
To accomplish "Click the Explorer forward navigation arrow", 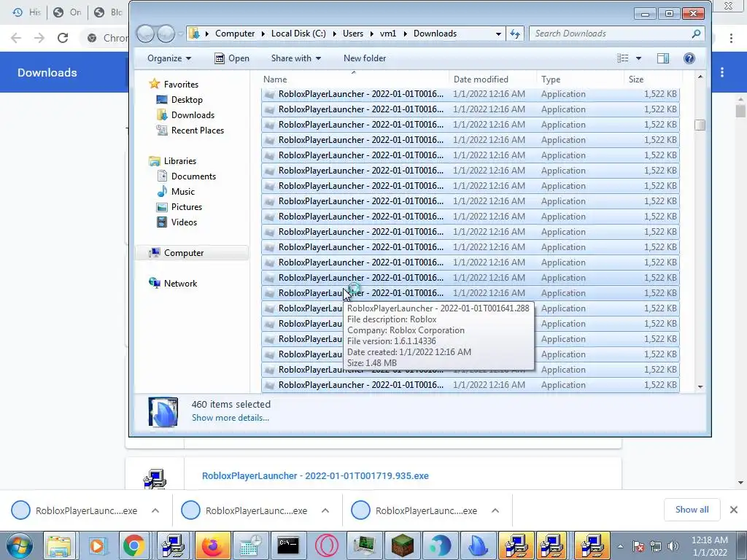I will point(166,34).
